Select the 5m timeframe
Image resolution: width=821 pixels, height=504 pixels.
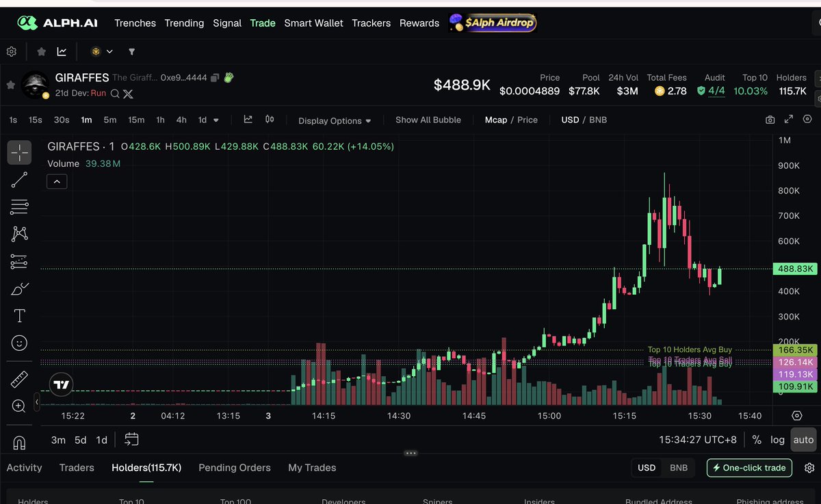pyautogui.click(x=110, y=120)
